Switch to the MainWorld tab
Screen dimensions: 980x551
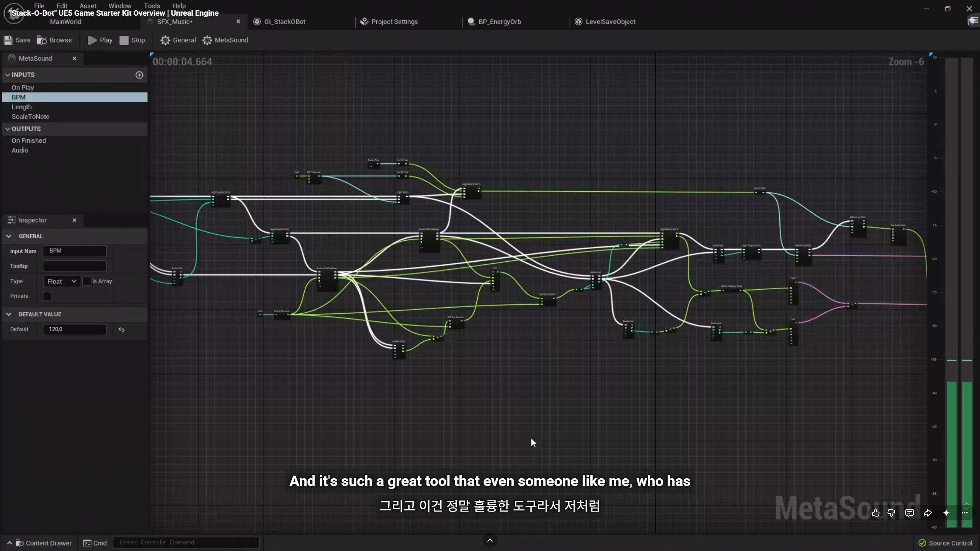click(65, 22)
